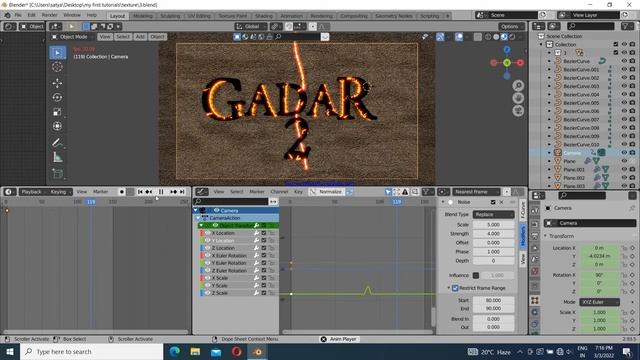Select the Rotate tool
The height and width of the screenshot is (360, 640).
(58, 98)
